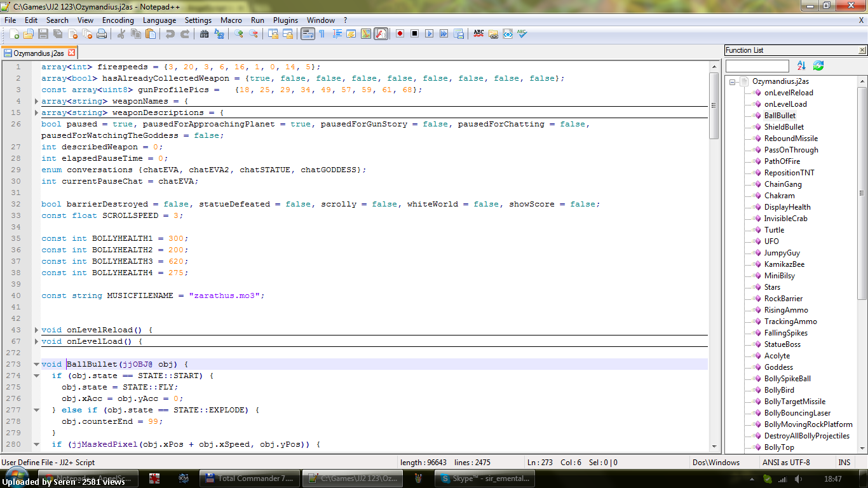The image size is (868, 488).
Task: Click the Function List search field
Action: (757, 65)
